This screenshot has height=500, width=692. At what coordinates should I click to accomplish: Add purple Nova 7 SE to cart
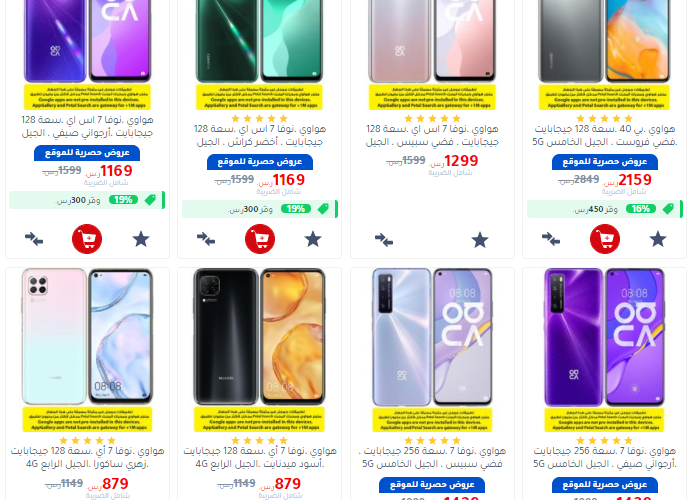coord(87,239)
